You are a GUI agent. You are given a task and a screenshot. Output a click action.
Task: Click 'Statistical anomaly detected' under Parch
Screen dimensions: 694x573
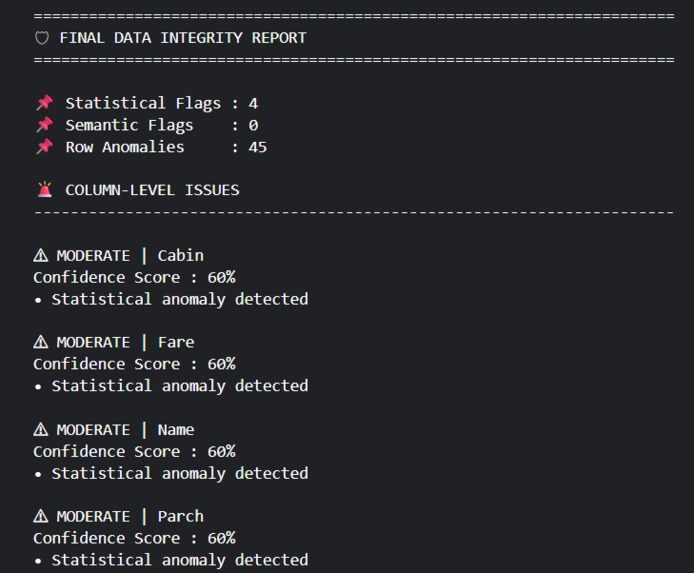pyautogui.click(x=180, y=560)
